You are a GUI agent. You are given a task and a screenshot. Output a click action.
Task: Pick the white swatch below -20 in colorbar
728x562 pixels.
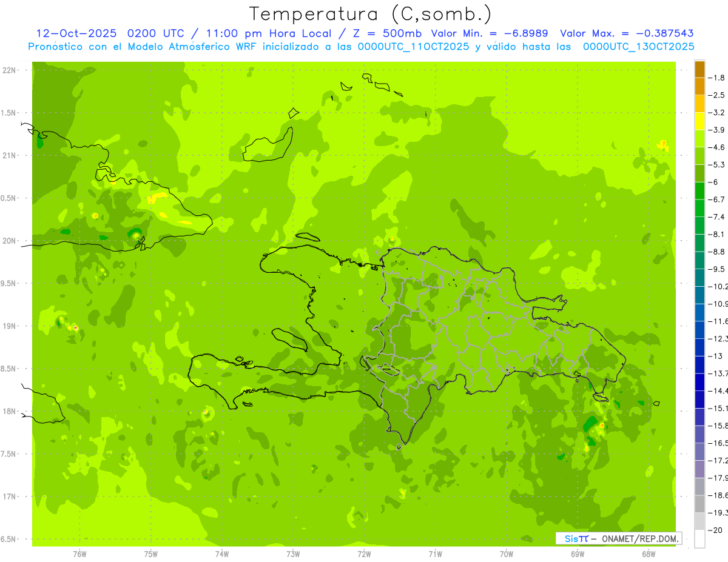[x=699, y=539]
